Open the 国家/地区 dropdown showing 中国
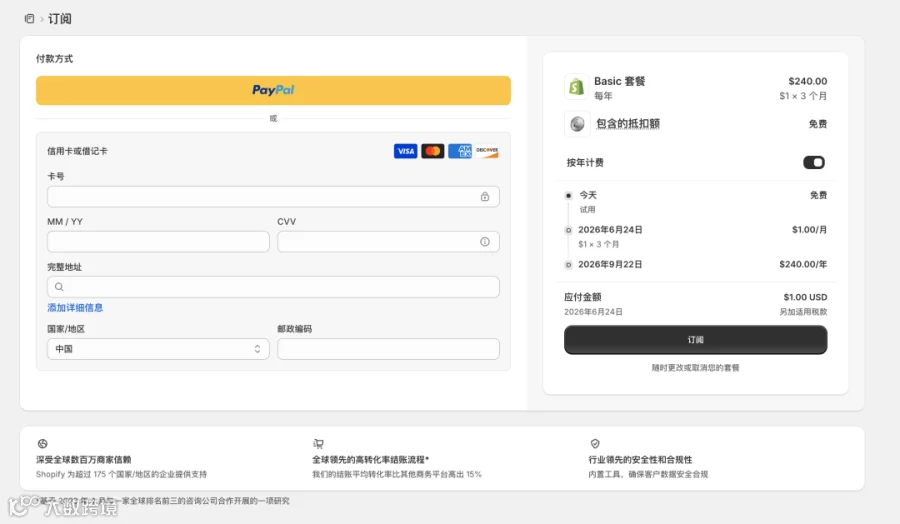Viewport: 900px width, 524px height. [158, 349]
